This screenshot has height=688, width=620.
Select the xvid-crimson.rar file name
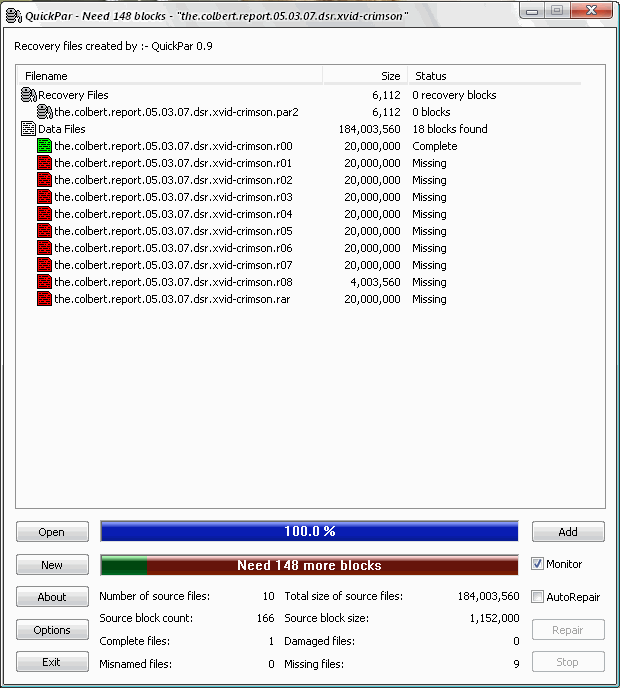172,299
